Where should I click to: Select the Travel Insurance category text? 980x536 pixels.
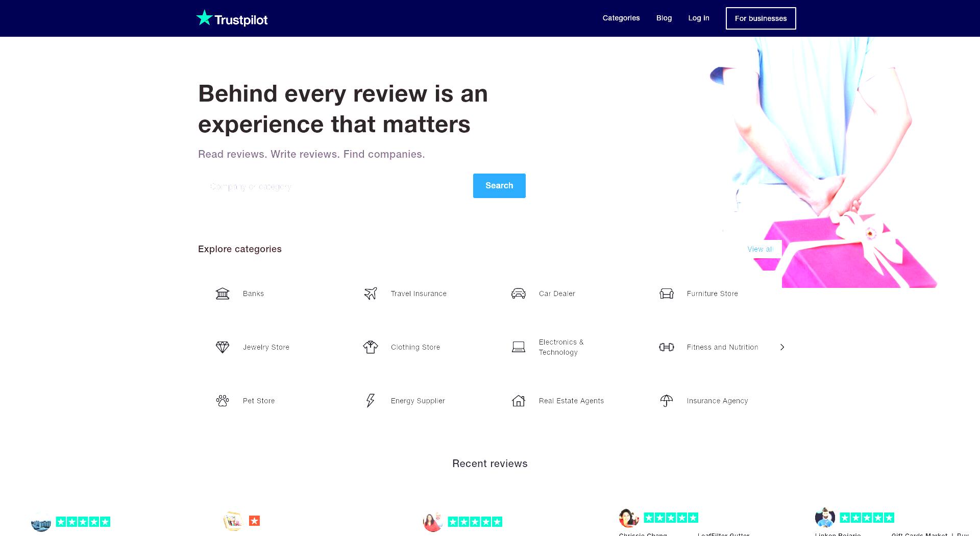pos(419,294)
